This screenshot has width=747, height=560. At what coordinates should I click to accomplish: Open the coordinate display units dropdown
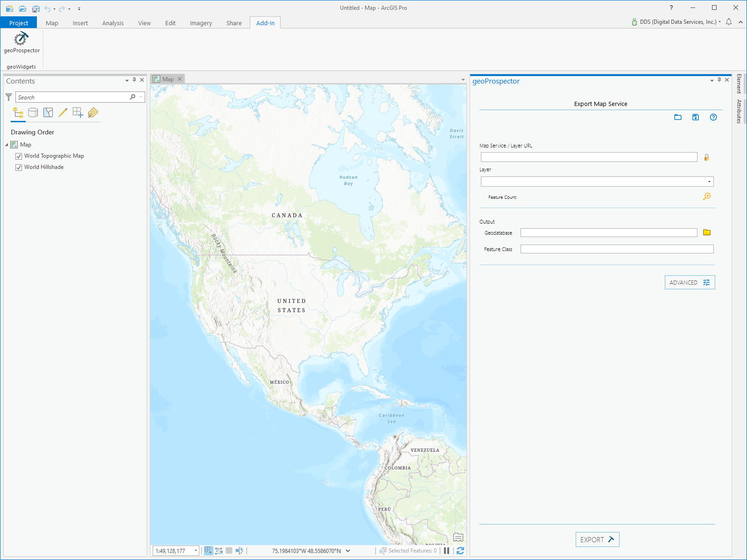click(348, 551)
